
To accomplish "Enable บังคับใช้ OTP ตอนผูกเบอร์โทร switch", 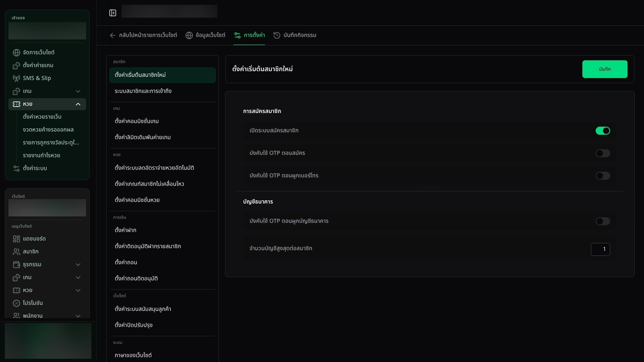I will (x=603, y=176).
